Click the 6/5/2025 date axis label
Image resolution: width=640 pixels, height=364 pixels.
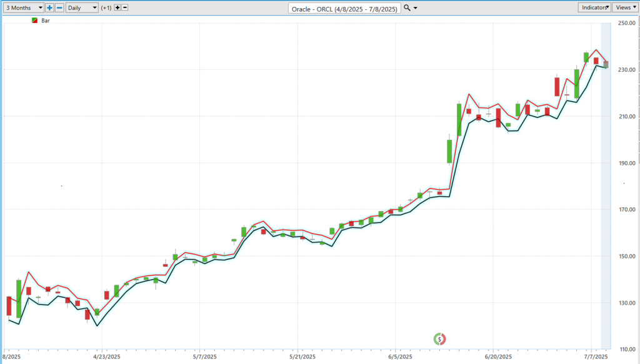(401, 357)
